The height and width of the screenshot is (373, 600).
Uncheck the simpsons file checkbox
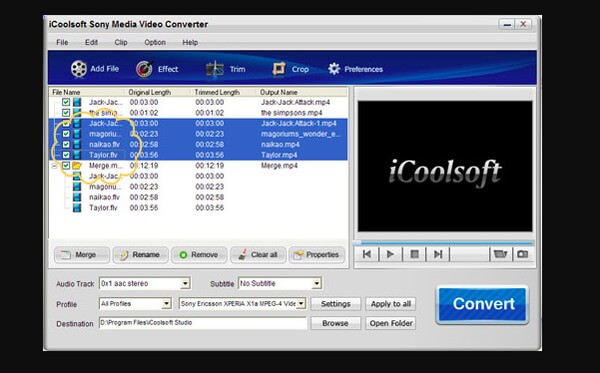pos(66,112)
